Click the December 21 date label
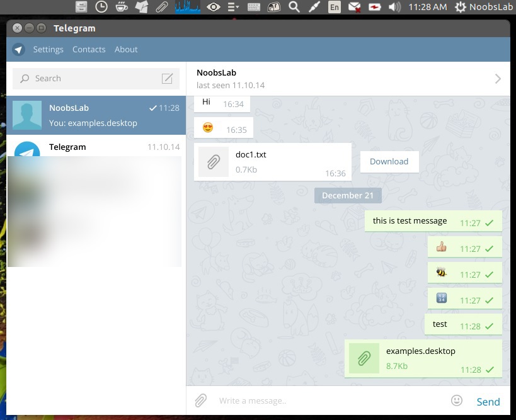Viewport: 516px width, 420px height. [348, 195]
